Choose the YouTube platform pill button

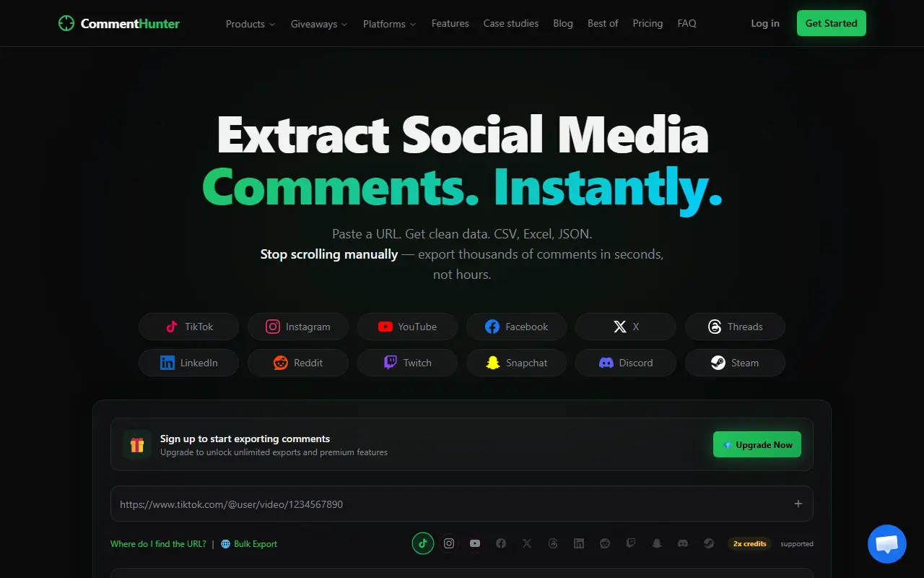click(408, 327)
